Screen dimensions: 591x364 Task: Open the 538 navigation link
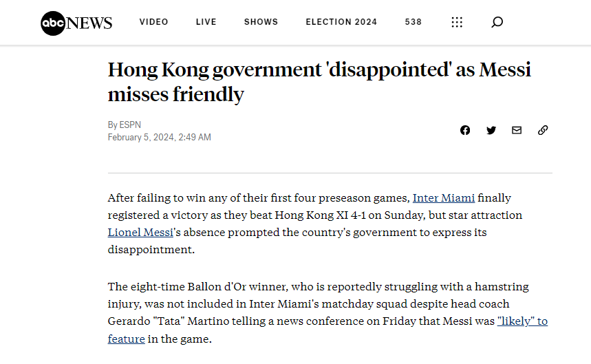tap(413, 22)
